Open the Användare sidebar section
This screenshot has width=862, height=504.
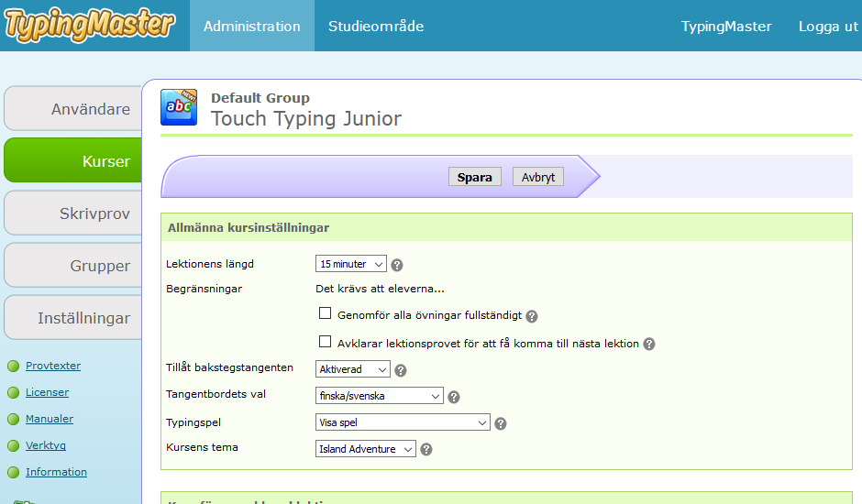(73, 109)
